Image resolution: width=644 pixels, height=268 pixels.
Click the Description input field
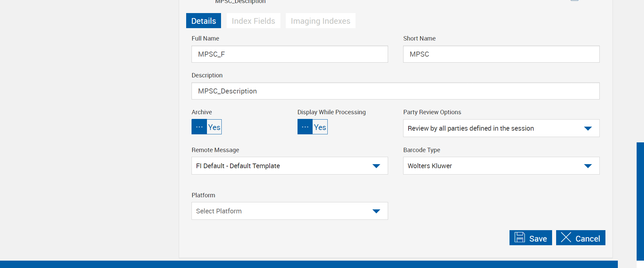(x=395, y=91)
